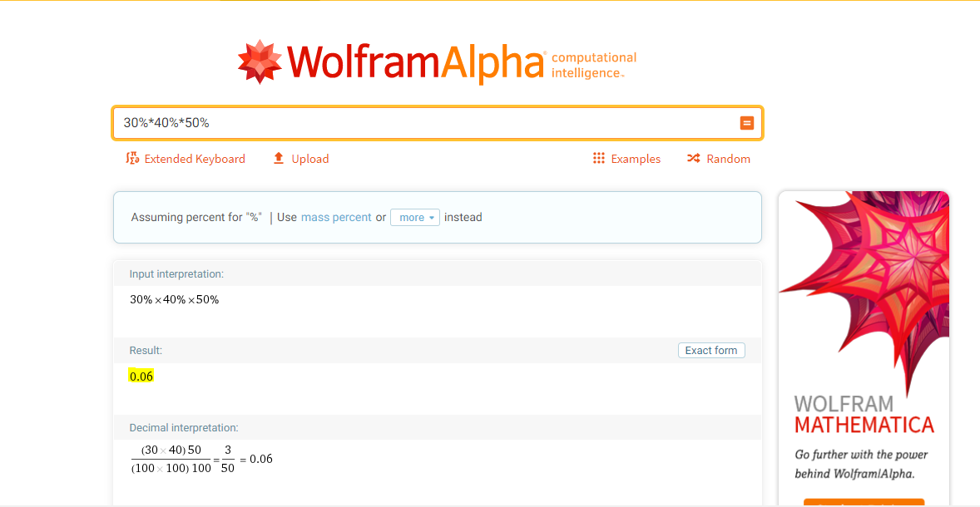Click the mass percent link

click(336, 217)
